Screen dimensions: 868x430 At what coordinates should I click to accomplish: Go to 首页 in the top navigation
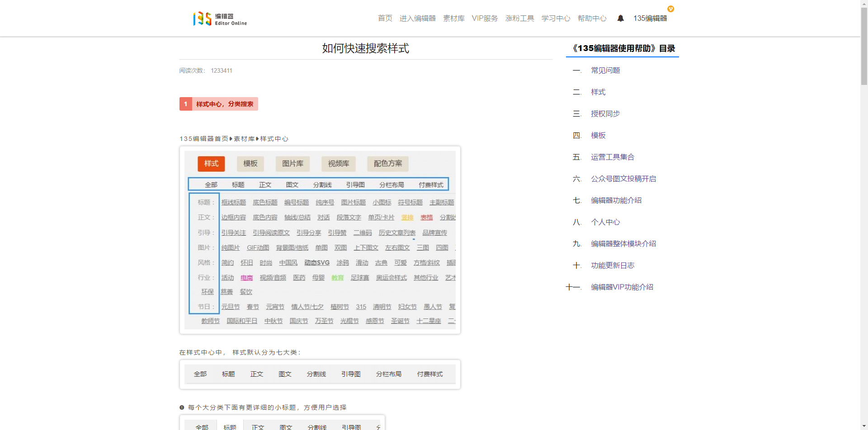(x=385, y=18)
